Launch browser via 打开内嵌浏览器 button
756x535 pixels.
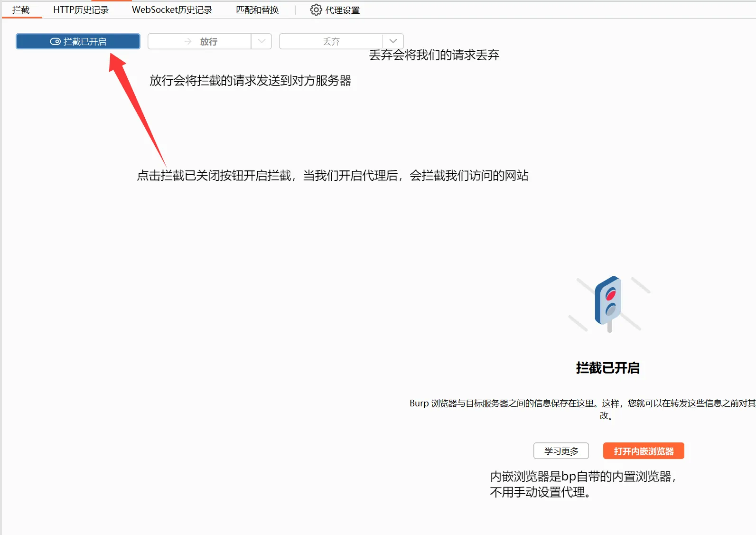click(643, 451)
